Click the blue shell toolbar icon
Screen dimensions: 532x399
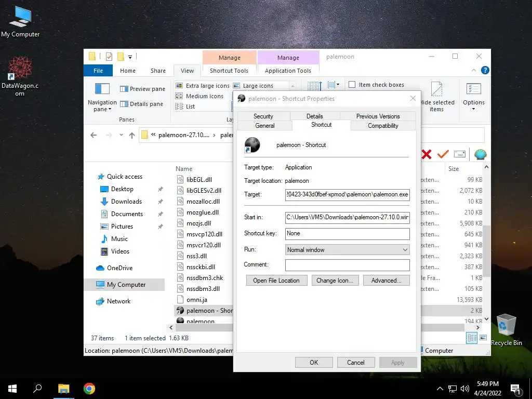tap(480, 154)
